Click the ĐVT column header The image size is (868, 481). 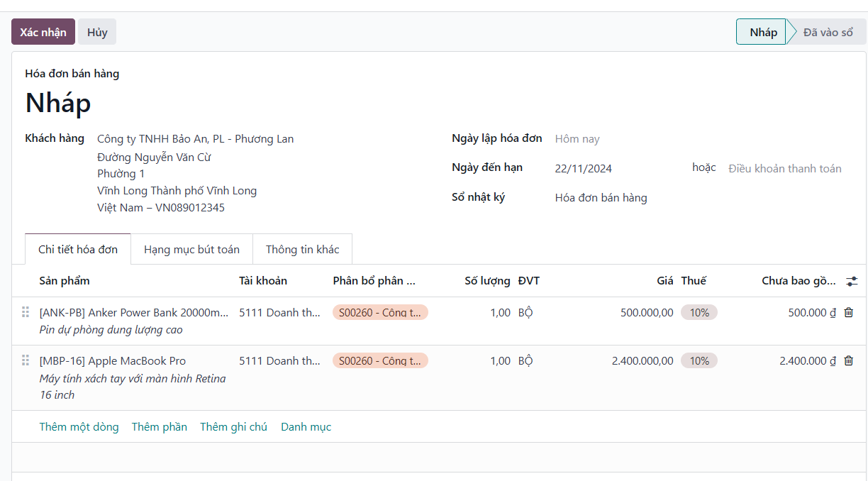[529, 280]
